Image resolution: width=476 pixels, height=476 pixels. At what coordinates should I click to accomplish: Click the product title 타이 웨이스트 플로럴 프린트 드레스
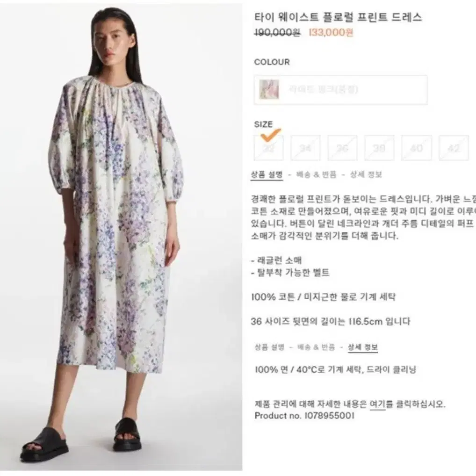(338, 17)
